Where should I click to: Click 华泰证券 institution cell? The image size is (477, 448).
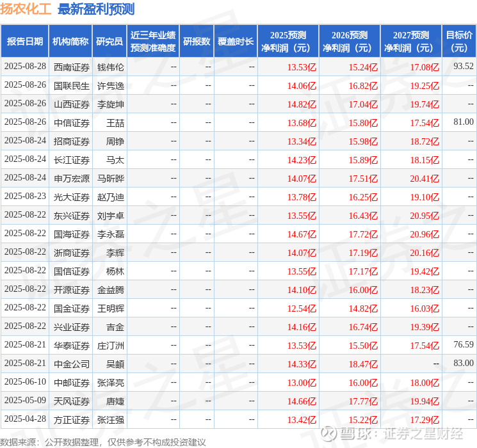[x=72, y=346]
